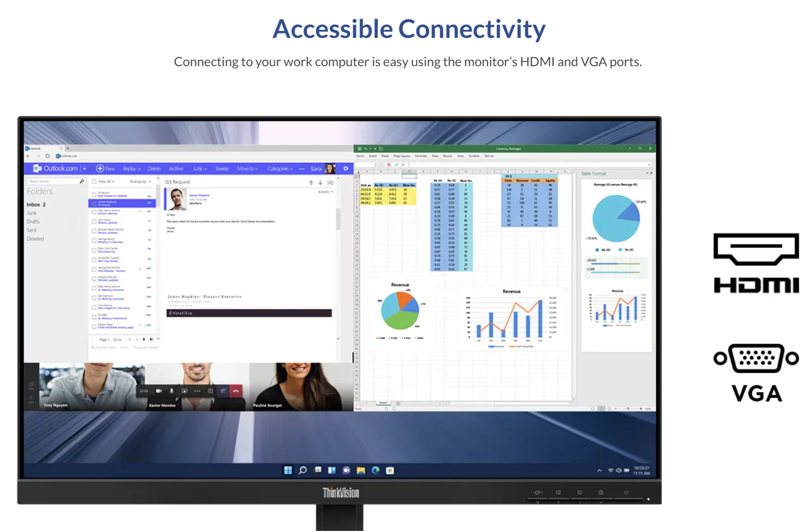This screenshot has width=810, height=532.
Task: Open the Outlook.com app switcher arrow
Action: (84, 169)
